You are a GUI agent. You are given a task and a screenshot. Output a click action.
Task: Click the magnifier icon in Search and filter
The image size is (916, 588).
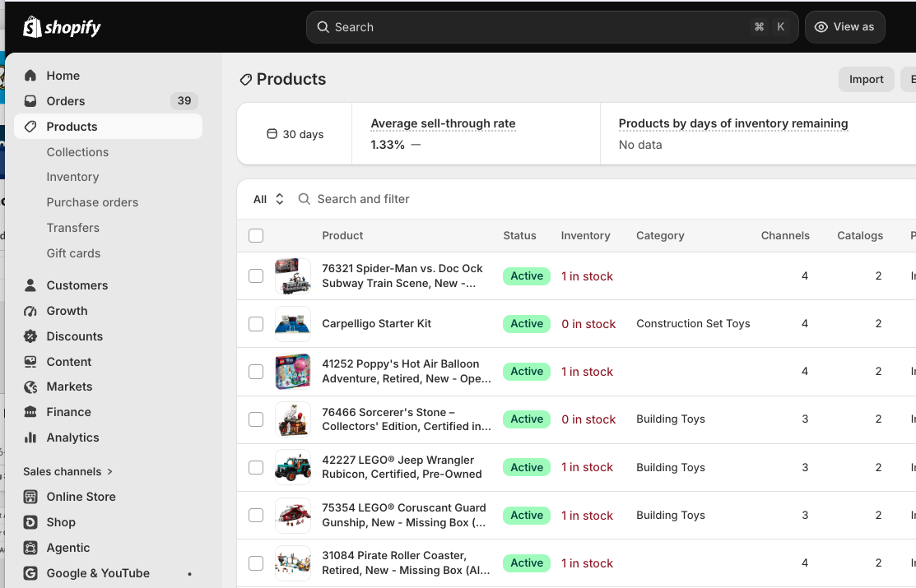[304, 199]
